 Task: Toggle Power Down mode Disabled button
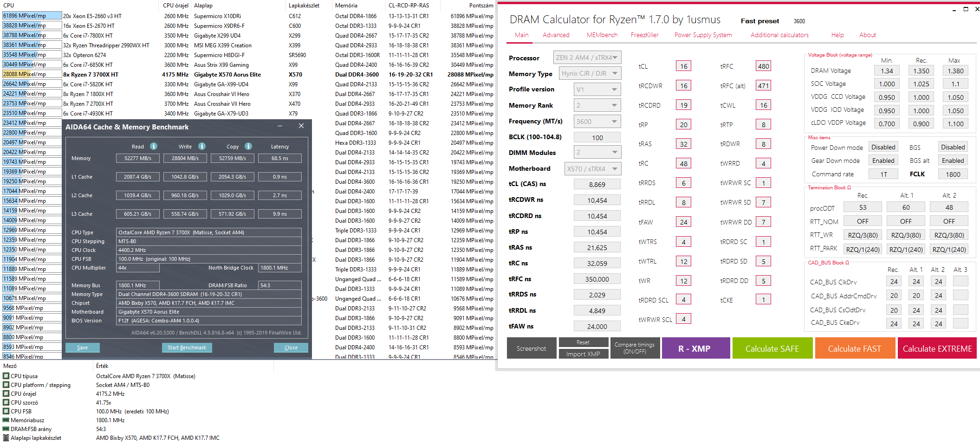883,147
